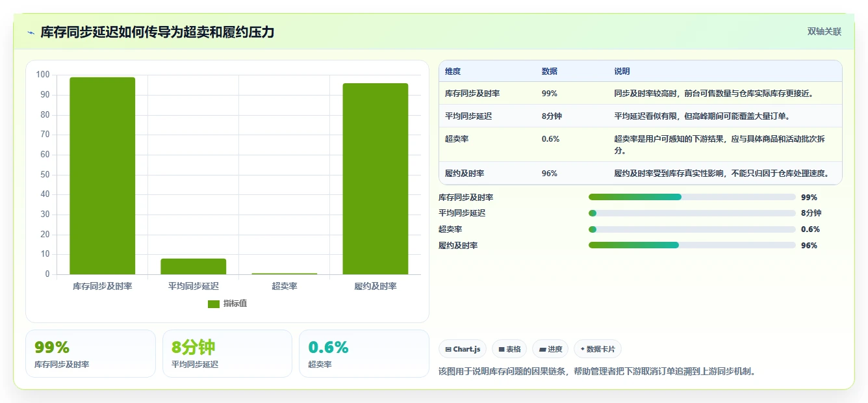This screenshot has width=868, height=403.
Task: Click the 超卖率 0.6% progress bar
Action: (692, 229)
